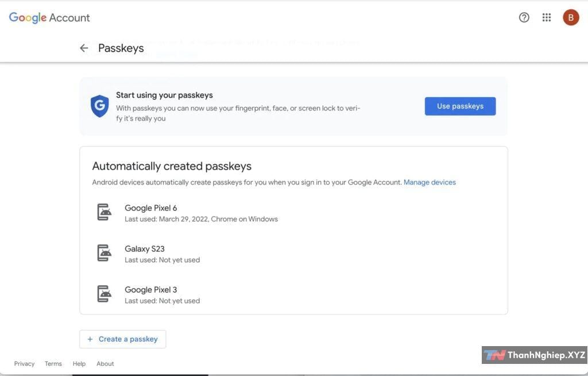Screen dimensions: 588x376
Task: Open the account avatar B
Action: click(x=571, y=17)
